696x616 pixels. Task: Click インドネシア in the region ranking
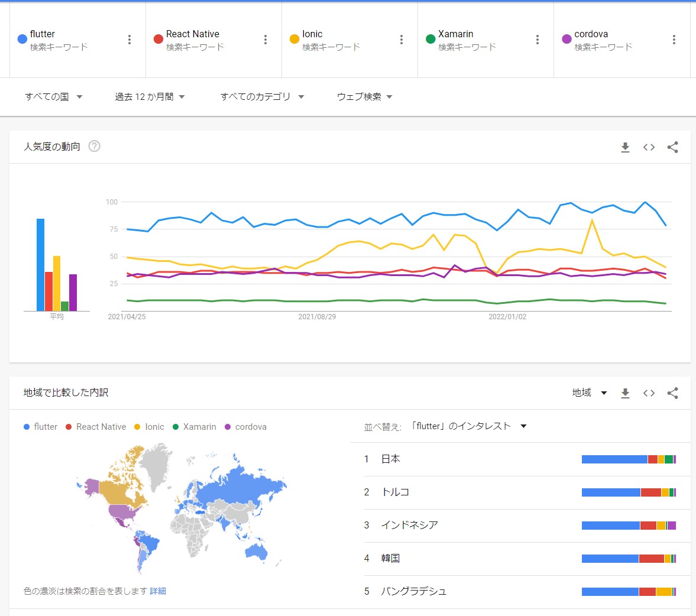click(x=410, y=525)
